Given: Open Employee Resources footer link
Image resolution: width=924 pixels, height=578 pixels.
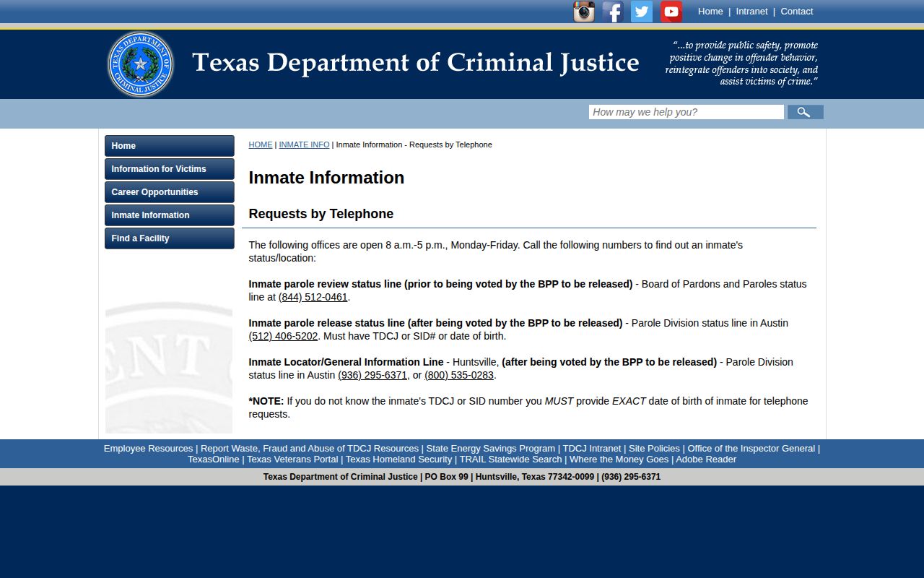Looking at the screenshot, I should (x=148, y=449).
